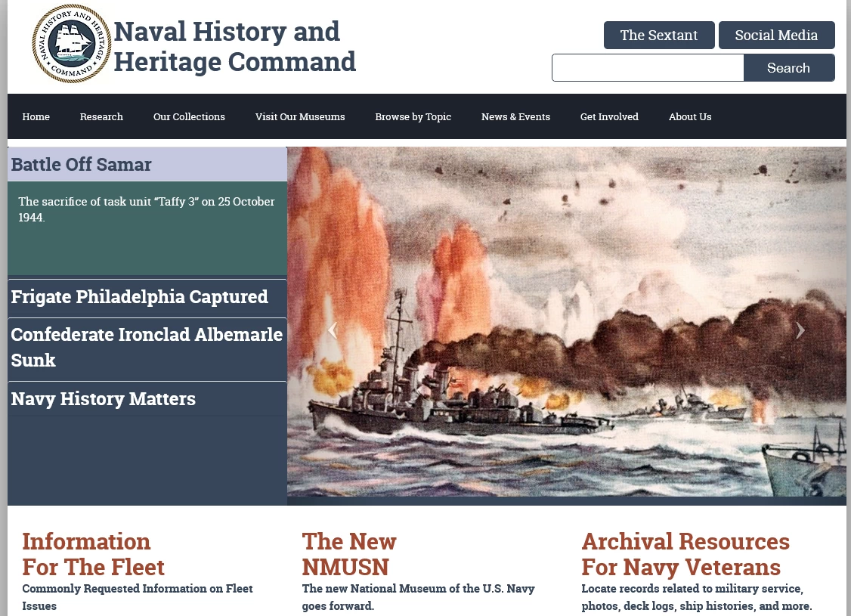Go to the previous slide with left arrow

click(x=333, y=330)
